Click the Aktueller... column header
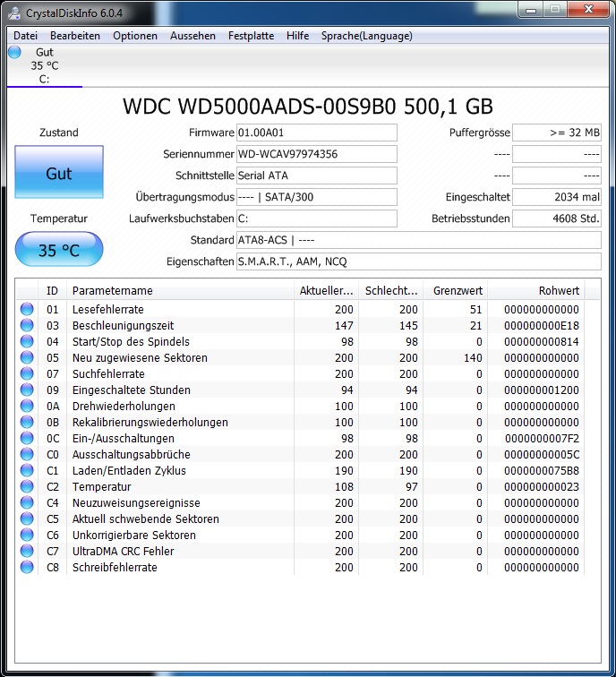The width and height of the screenshot is (616, 677). (x=326, y=290)
